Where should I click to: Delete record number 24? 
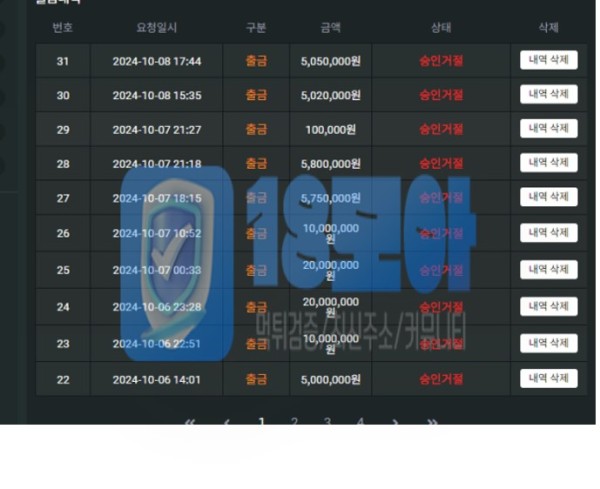[548, 306]
